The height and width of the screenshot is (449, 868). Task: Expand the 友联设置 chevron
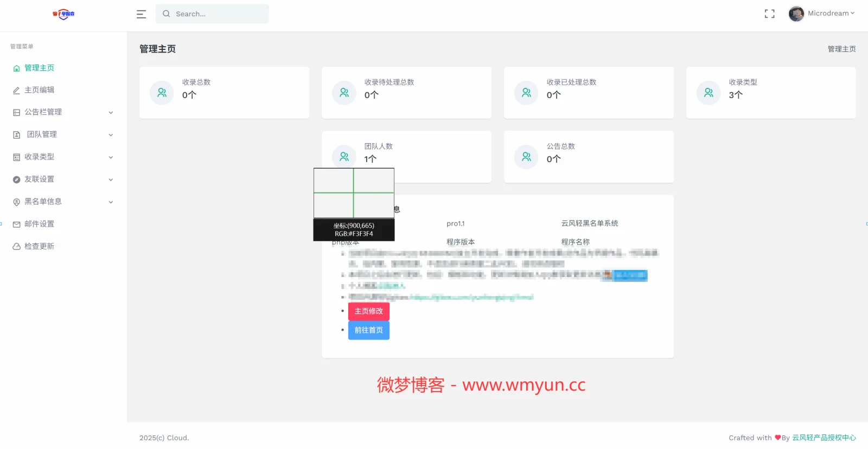click(x=111, y=179)
